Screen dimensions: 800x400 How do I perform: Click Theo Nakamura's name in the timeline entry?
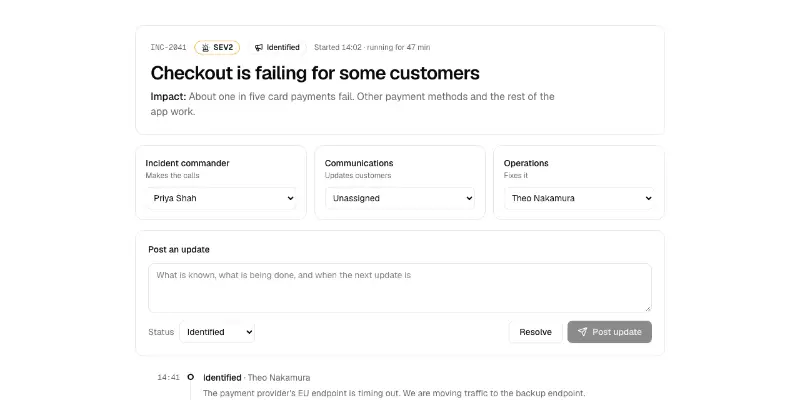click(x=279, y=378)
